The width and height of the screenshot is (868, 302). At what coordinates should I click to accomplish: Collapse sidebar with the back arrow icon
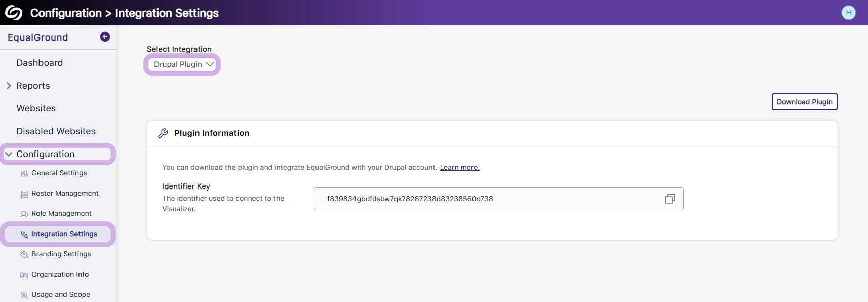point(105,36)
